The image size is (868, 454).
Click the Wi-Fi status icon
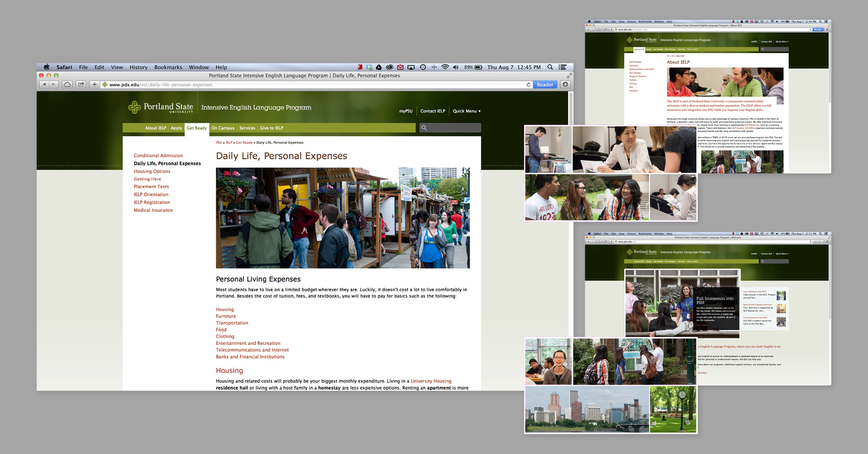pyautogui.click(x=445, y=67)
